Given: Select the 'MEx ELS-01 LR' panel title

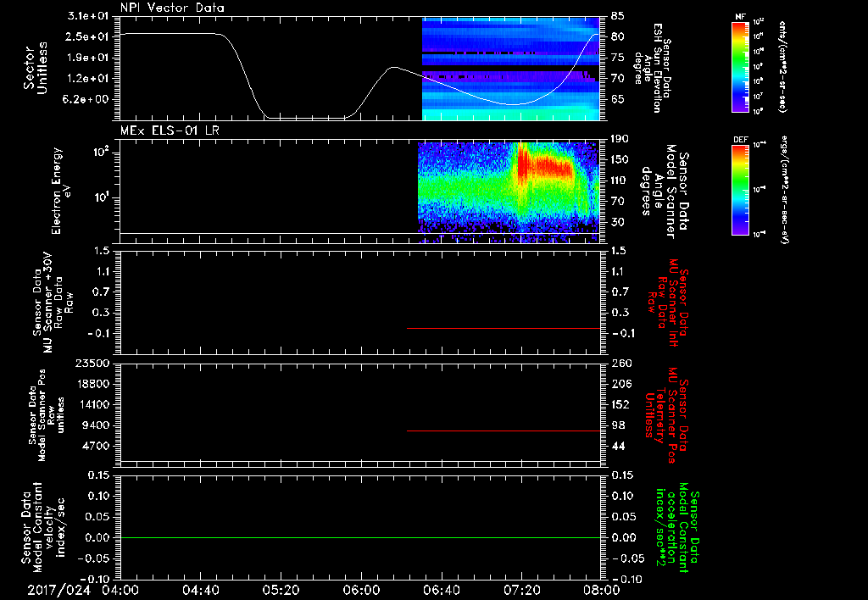Looking at the screenshot, I should click(170, 131).
